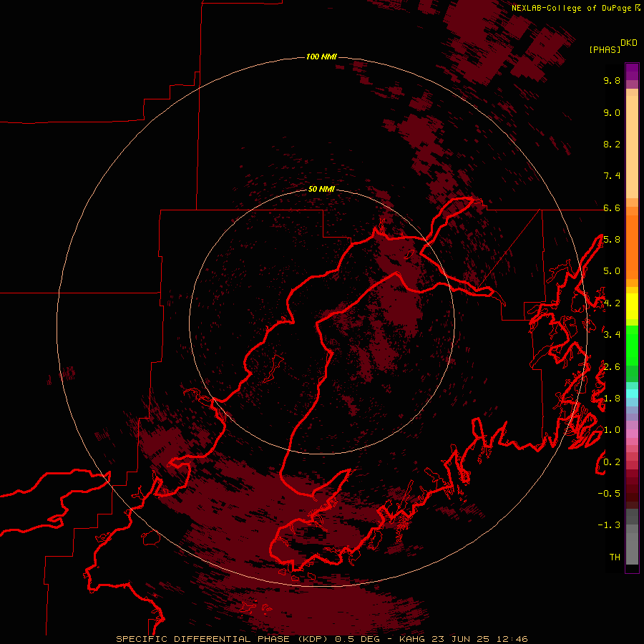Click the -1.3 scale label
This screenshot has width=644, height=644.
coord(609,525)
